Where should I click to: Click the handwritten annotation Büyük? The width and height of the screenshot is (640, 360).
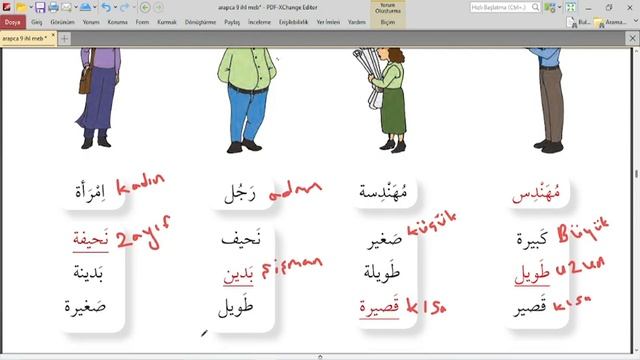(583, 231)
